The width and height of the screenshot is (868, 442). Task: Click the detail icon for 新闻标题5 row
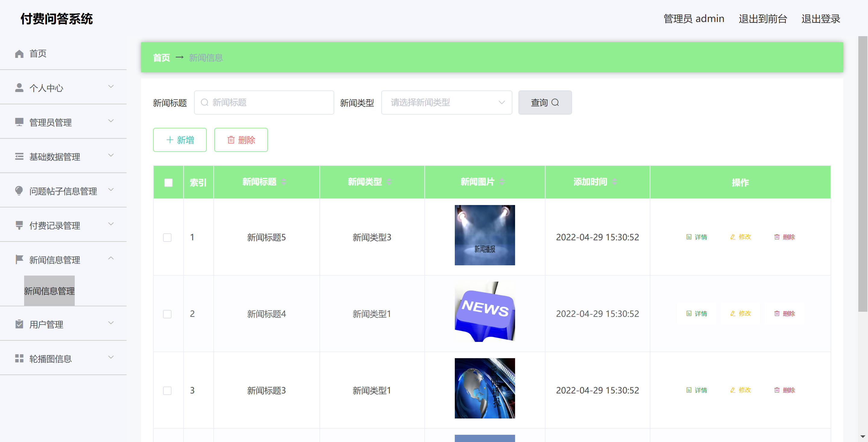coord(689,237)
